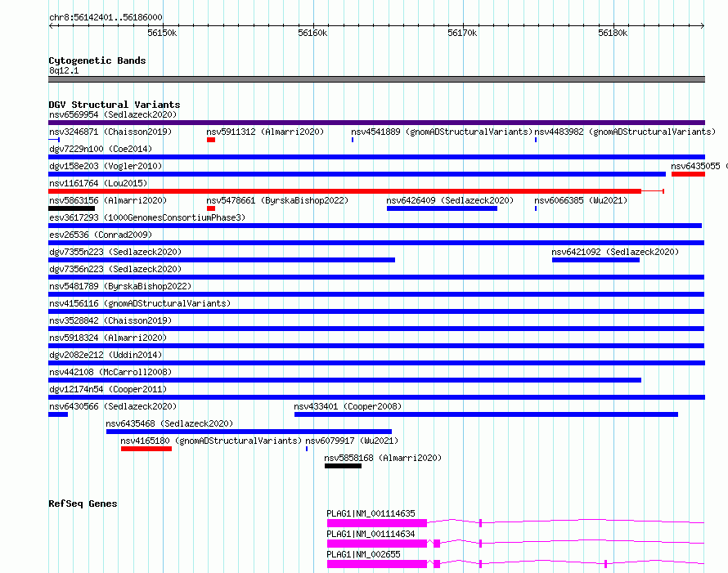
Task: Click the blue nsv433401 (Cooper2008) variant bar
Action: [486, 414]
